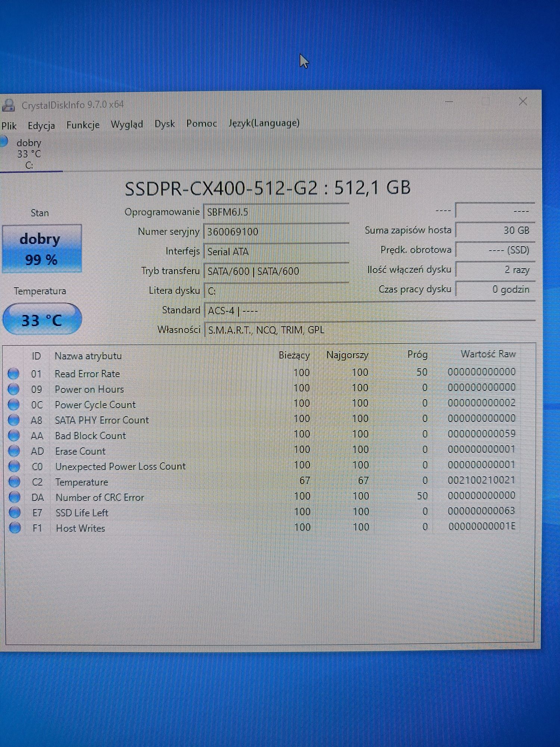This screenshot has width=560, height=747.
Task: Click the empty top-right info field with dashes
Action: pyautogui.click(x=495, y=211)
